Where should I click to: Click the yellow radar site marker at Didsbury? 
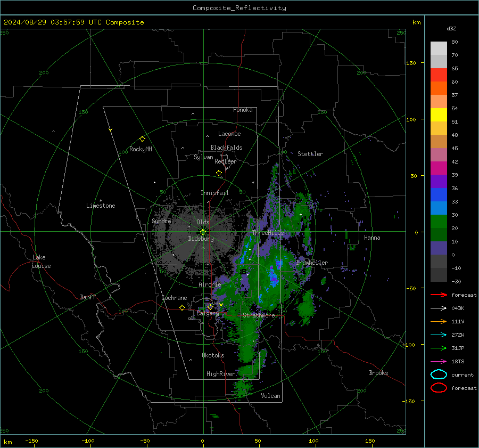203,232
